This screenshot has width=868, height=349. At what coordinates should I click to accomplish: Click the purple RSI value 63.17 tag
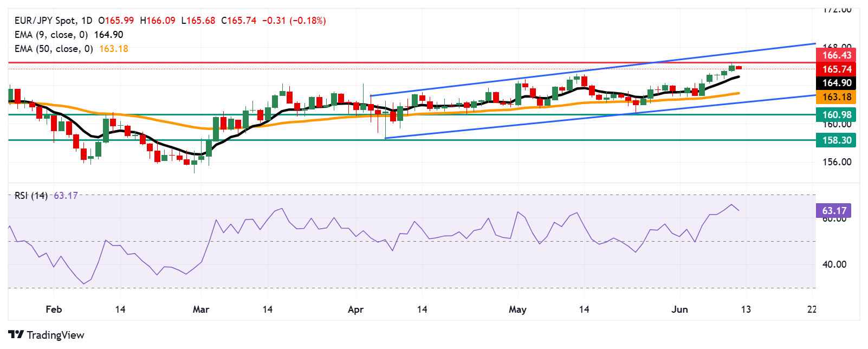833,211
